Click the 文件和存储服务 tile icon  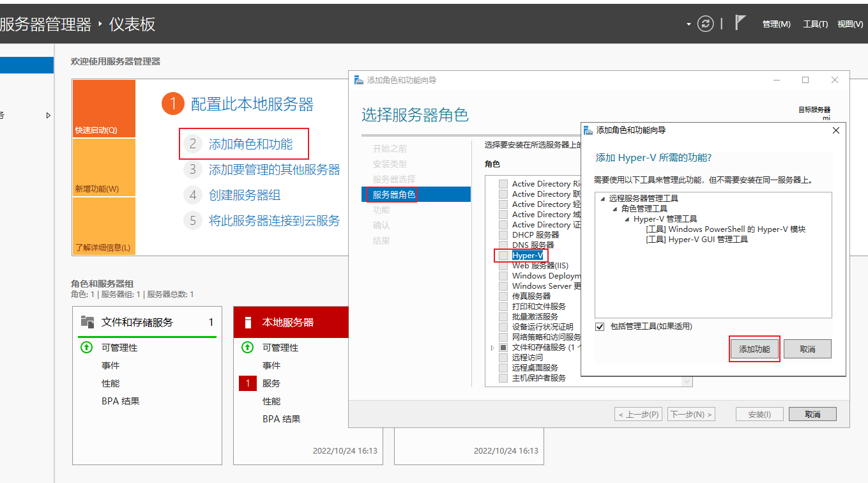88,322
